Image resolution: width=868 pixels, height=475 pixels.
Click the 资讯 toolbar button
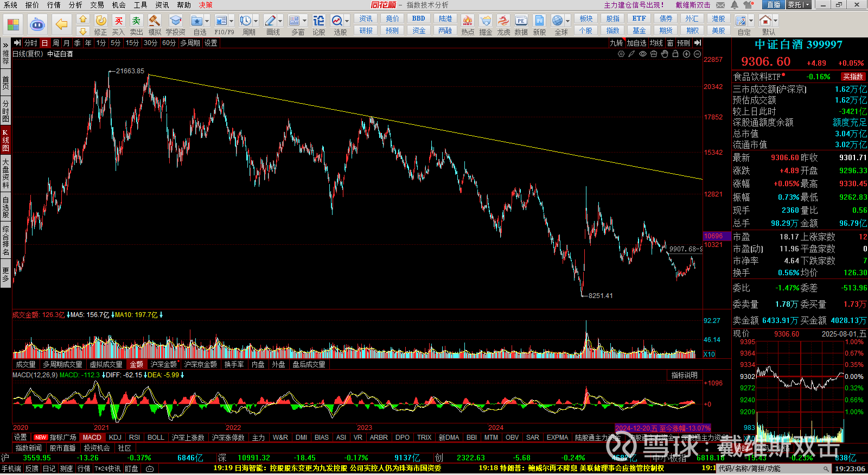click(366, 18)
